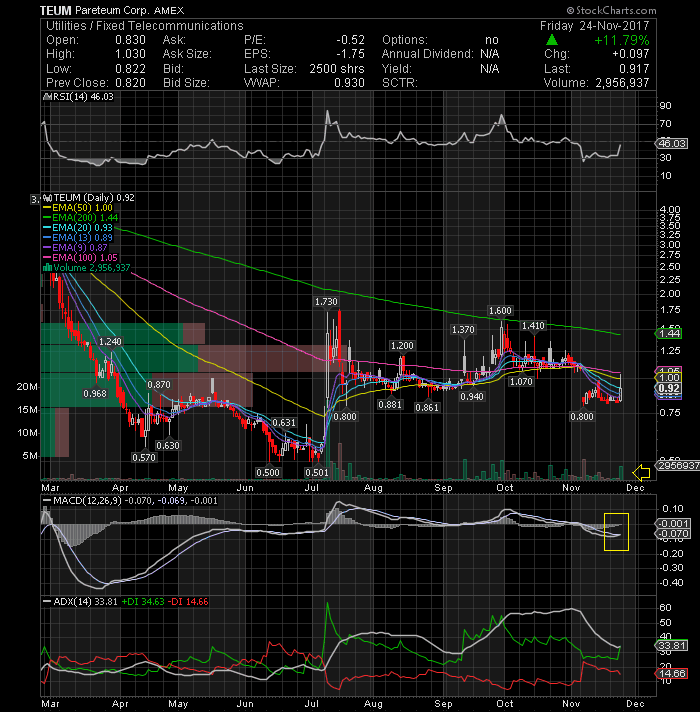Click the EPS value -1.75
Screen dimensions: 700x712
(350, 54)
